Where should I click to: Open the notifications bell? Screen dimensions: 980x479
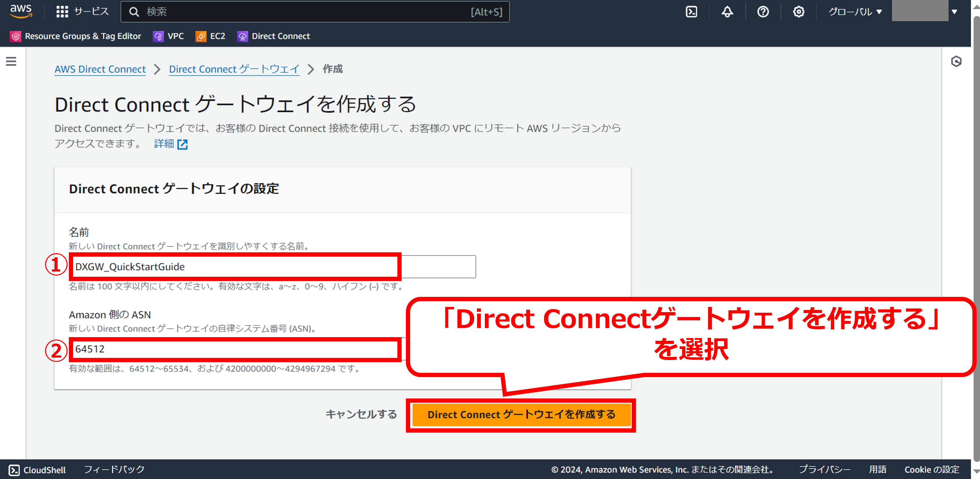tap(727, 12)
